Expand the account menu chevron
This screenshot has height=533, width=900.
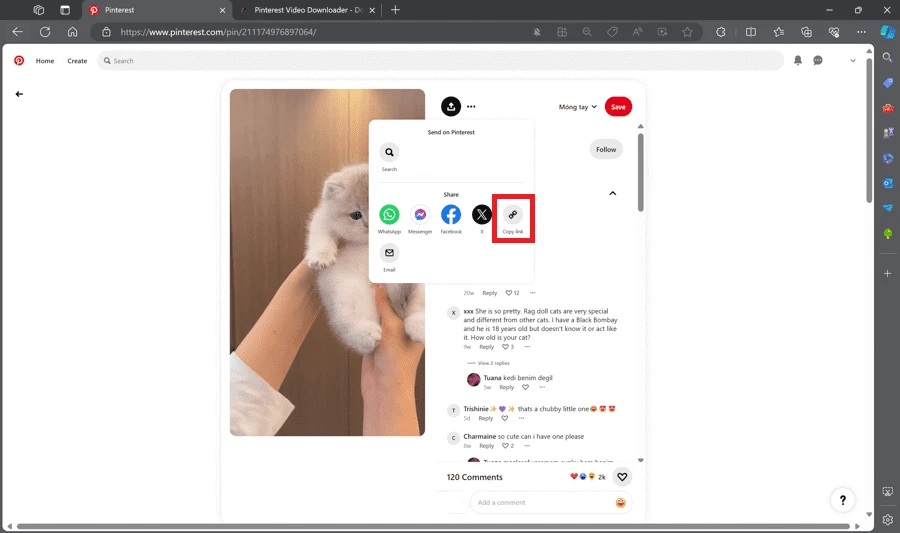tap(853, 60)
